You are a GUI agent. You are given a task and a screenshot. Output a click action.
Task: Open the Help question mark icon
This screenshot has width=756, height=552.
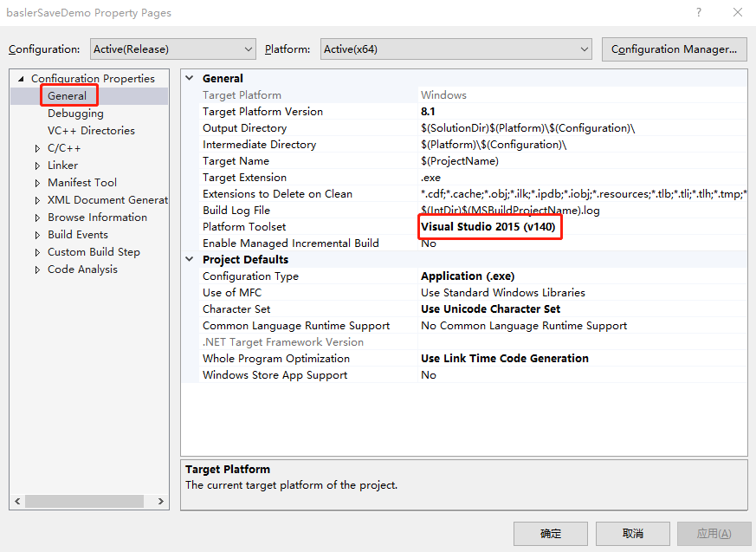tap(697, 12)
